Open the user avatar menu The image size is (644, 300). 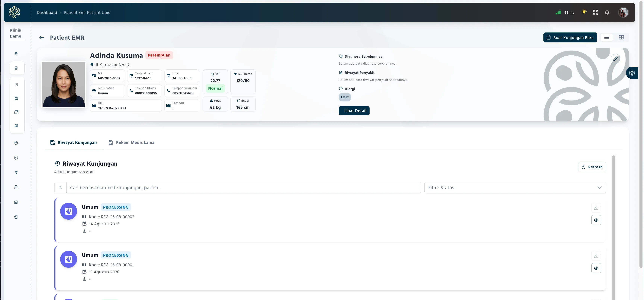point(623,12)
